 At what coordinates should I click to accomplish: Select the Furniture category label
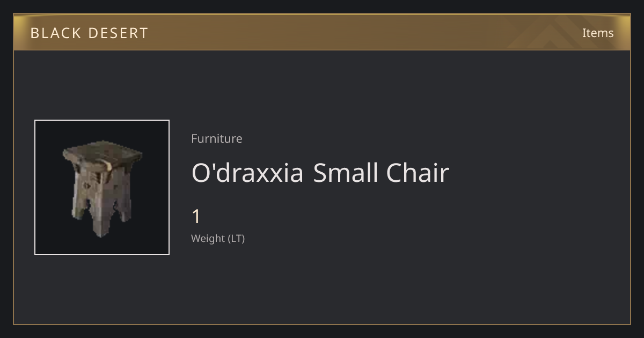click(x=217, y=138)
